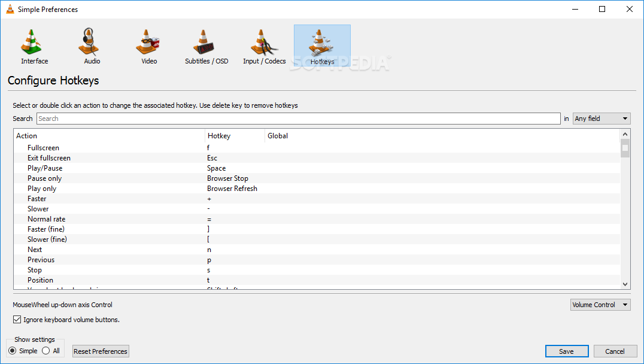Select the Stop action row

[x=317, y=270]
